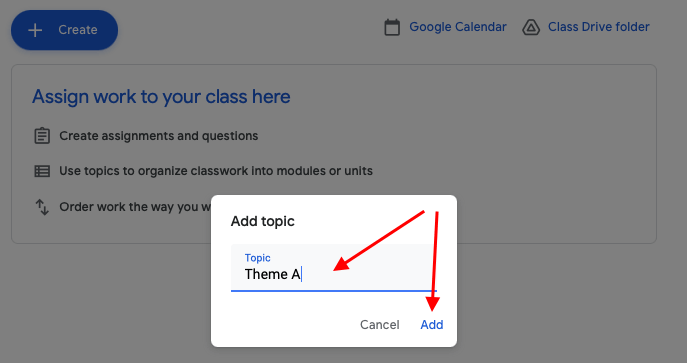
Task: Open the Google Calendar link
Action: pos(458,27)
